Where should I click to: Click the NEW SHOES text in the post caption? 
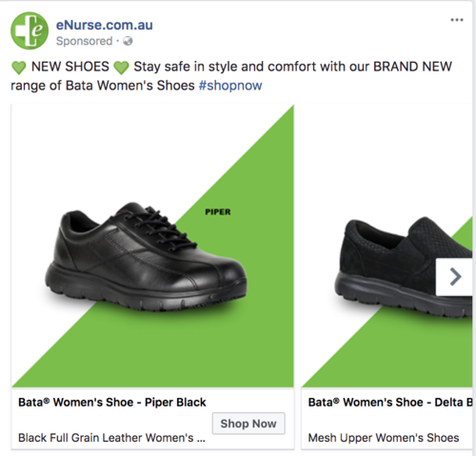pos(70,67)
